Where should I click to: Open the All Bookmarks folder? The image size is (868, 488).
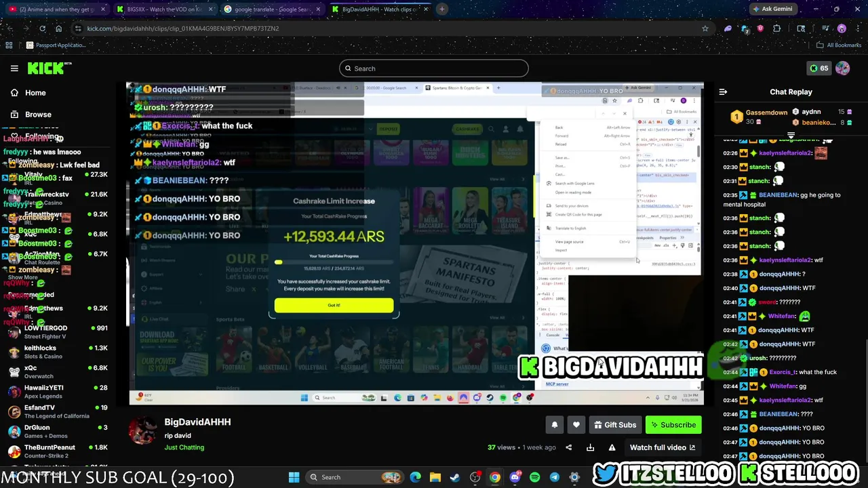click(839, 45)
